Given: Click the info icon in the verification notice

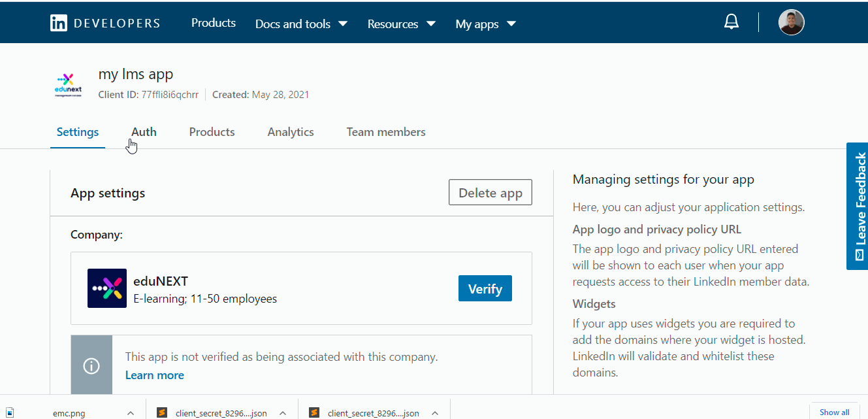Looking at the screenshot, I should (91, 366).
